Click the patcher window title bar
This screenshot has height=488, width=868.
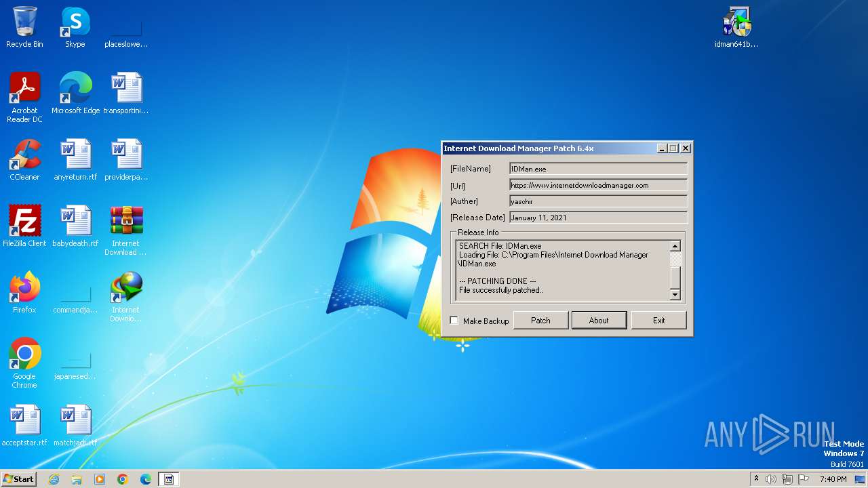[x=549, y=148]
